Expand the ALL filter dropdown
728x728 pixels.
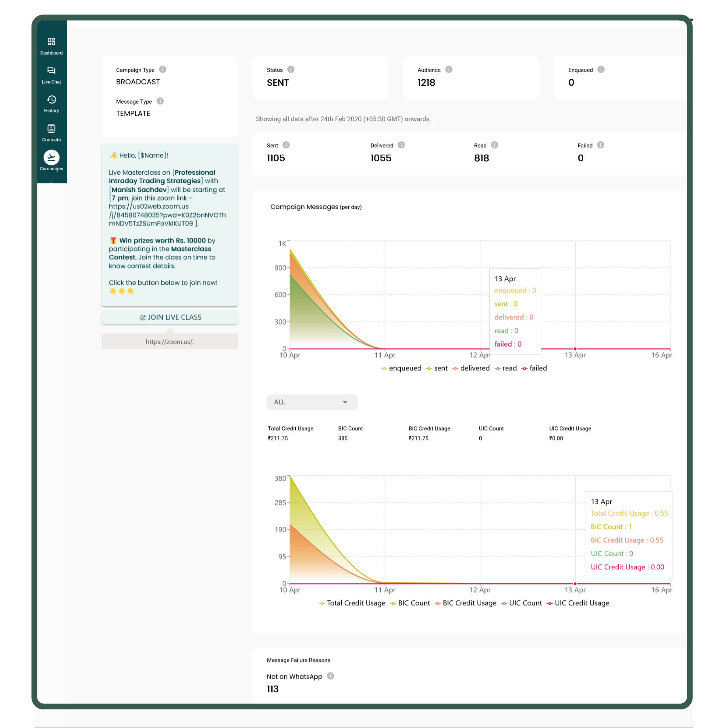click(x=312, y=402)
